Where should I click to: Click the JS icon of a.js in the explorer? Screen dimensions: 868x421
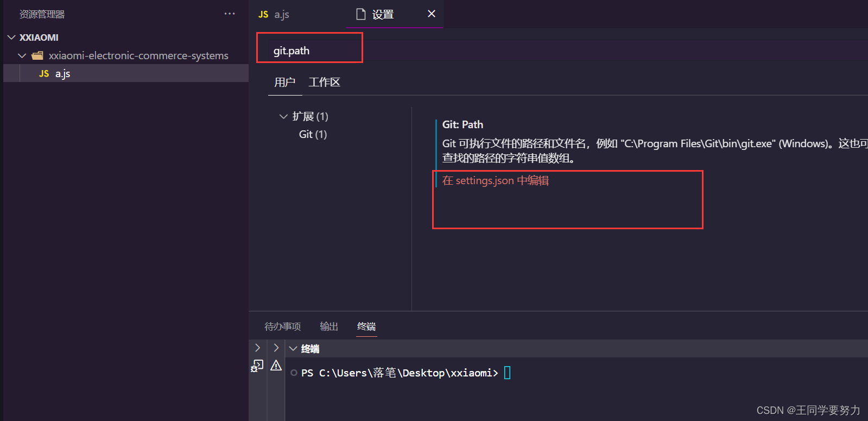[x=44, y=73]
